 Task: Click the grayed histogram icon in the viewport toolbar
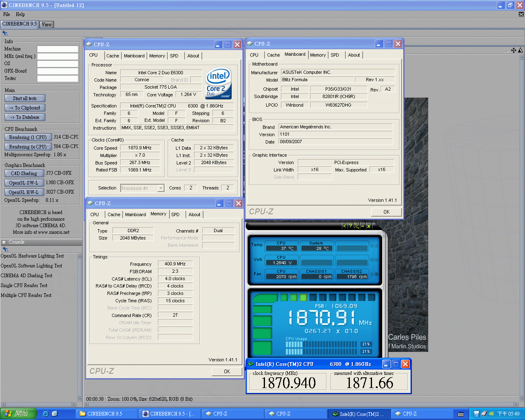click(x=507, y=50)
